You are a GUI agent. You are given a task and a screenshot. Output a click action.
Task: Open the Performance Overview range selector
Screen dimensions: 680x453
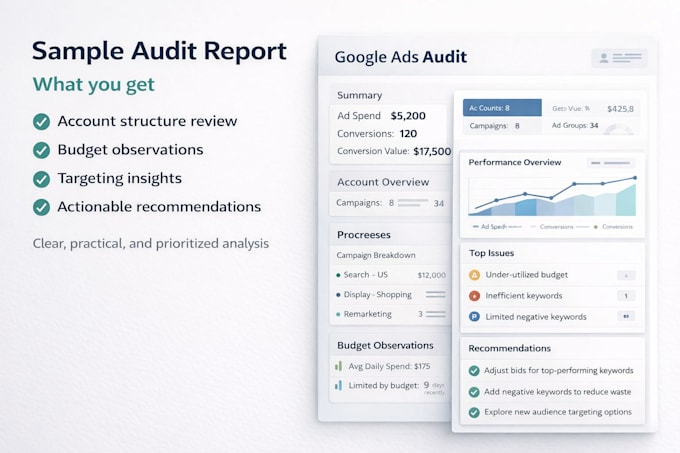[x=611, y=163]
